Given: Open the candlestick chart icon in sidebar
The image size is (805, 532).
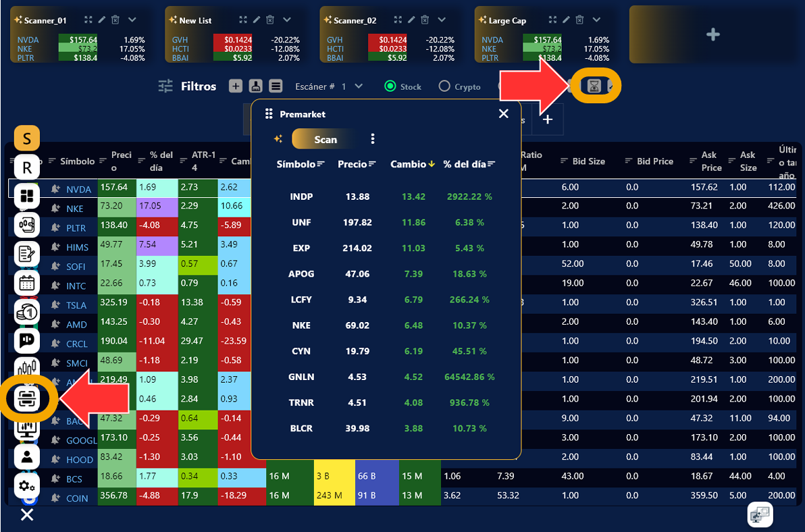Looking at the screenshot, I should [27, 369].
